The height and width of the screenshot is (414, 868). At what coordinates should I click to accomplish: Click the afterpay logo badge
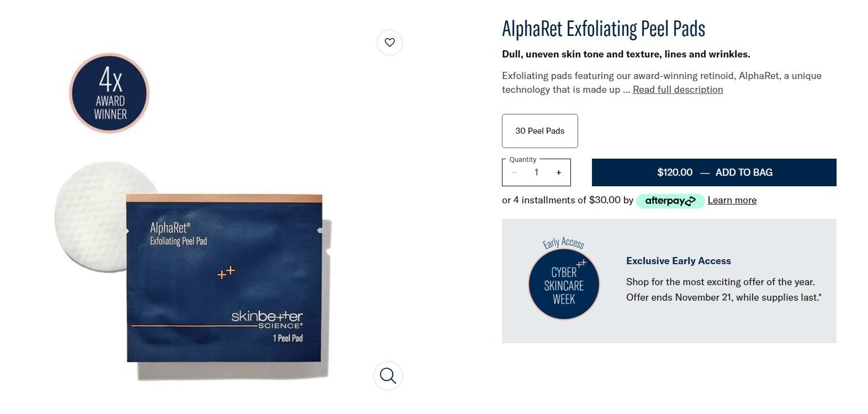[x=670, y=201]
